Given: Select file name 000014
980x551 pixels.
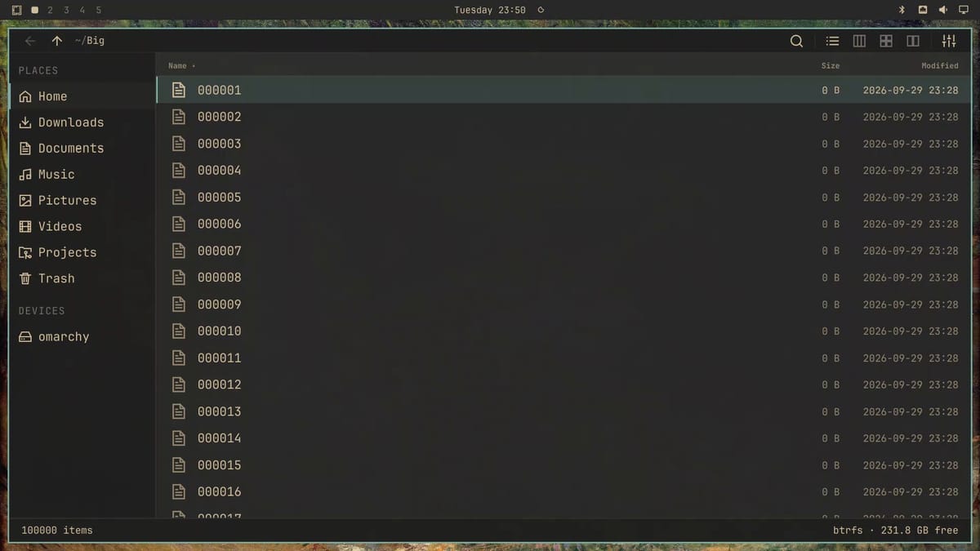Looking at the screenshot, I should point(220,438).
